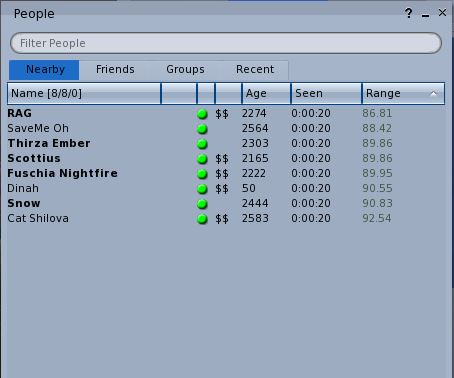454x378 pixels.
Task: Switch to the Nearby tab
Action: [x=44, y=70]
